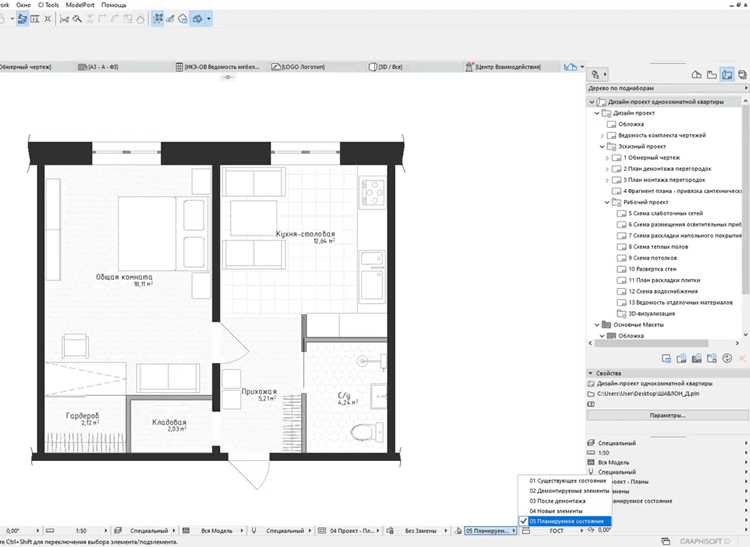Open the Вся Модель row in properties

coord(667,462)
